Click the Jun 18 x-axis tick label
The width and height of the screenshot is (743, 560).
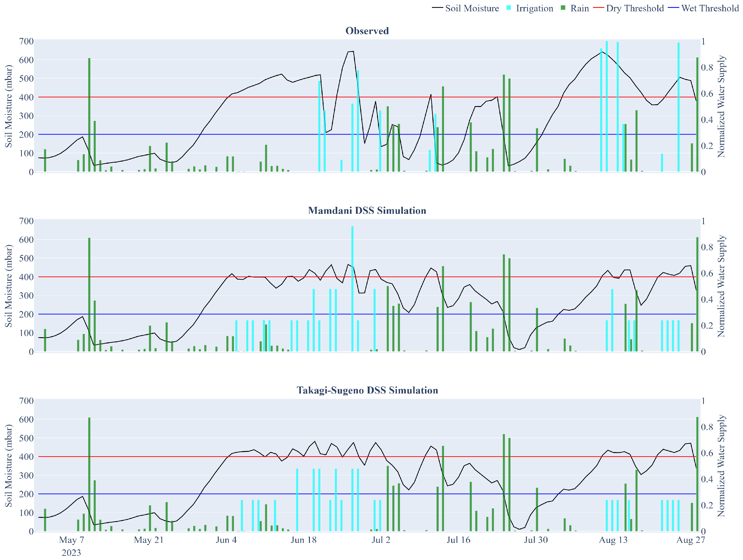pyautogui.click(x=304, y=540)
